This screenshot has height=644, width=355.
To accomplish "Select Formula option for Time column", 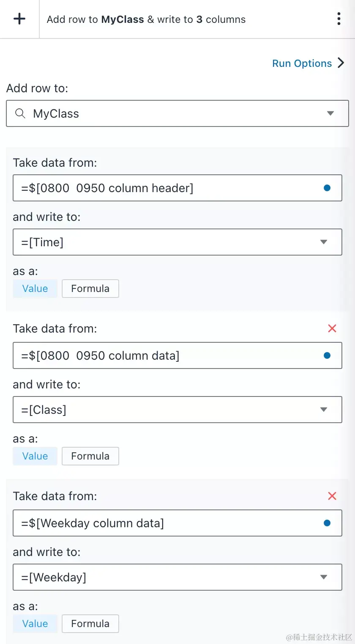I will pos(90,289).
